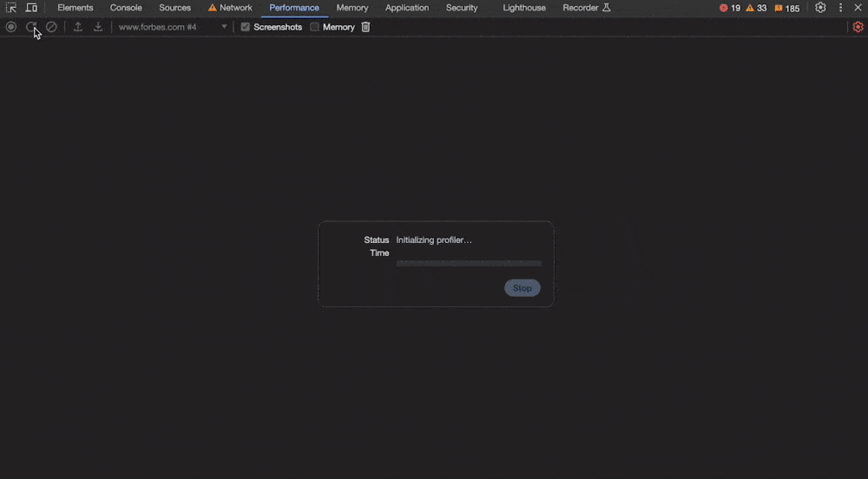The image size is (868, 479).
Task: Open the Recorder tab
Action: [x=586, y=8]
